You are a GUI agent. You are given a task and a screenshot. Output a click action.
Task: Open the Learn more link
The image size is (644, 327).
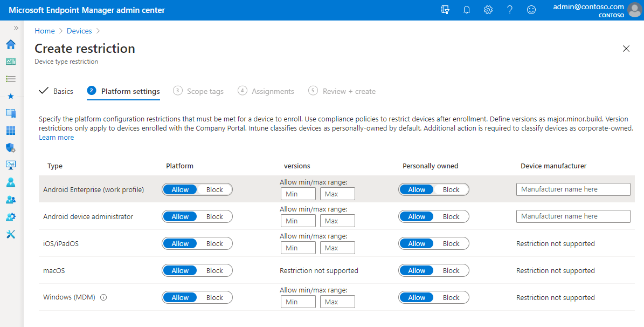pyautogui.click(x=56, y=137)
